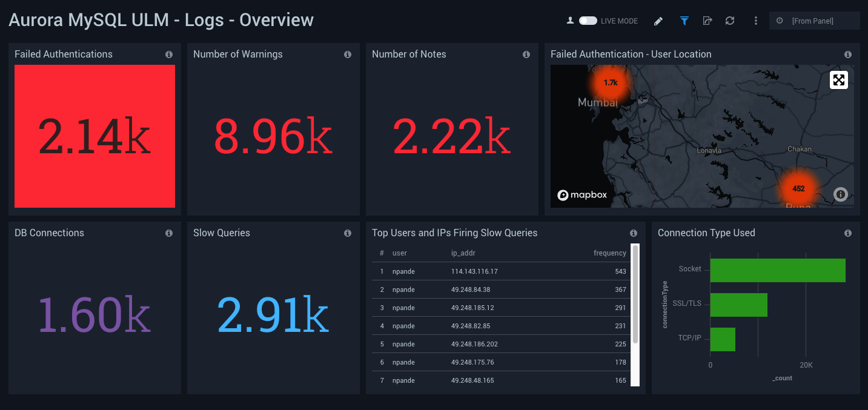The width and height of the screenshot is (868, 410).
Task: Select the 452 cluster marker near Pune
Action: (798, 188)
